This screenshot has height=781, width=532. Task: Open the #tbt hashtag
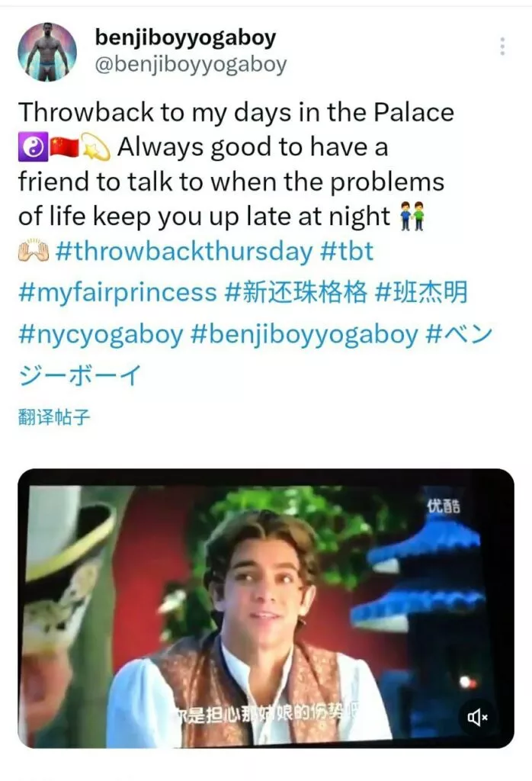click(346, 250)
